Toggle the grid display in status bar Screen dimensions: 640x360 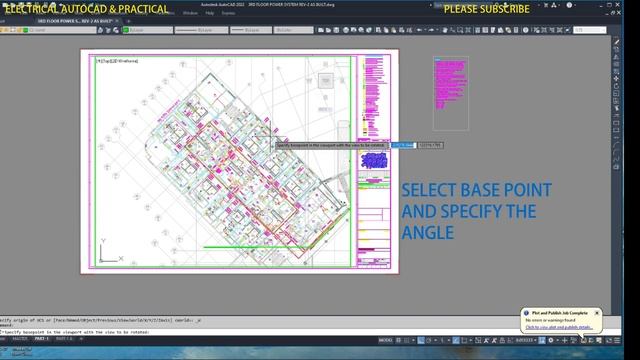pyautogui.click(x=398, y=340)
